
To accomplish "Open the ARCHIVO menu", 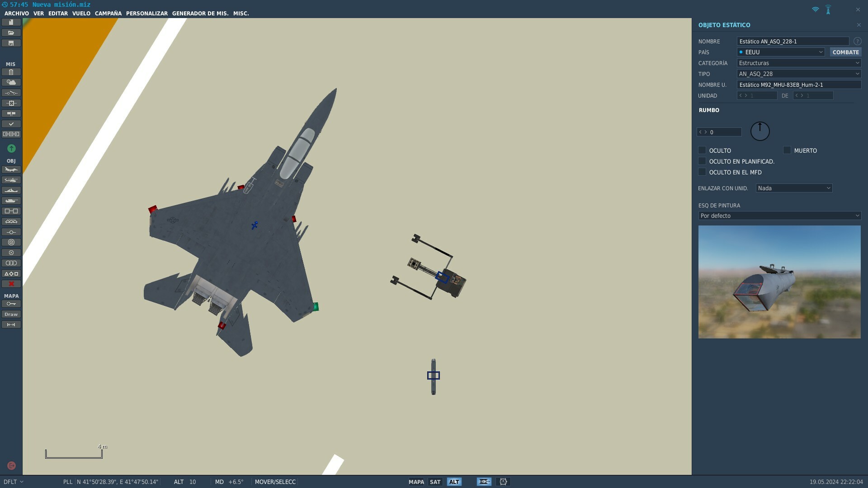I will click(x=17, y=13).
